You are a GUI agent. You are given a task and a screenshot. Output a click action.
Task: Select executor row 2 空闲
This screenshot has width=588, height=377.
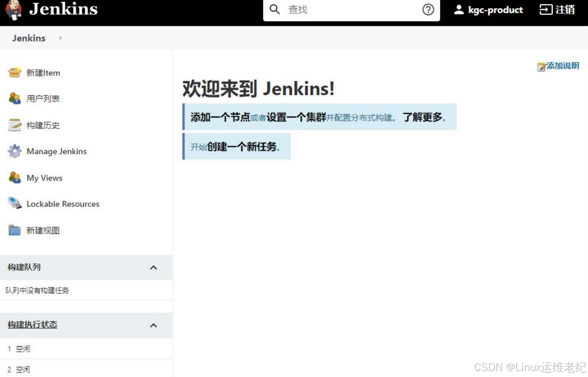(x=86, y=369)
